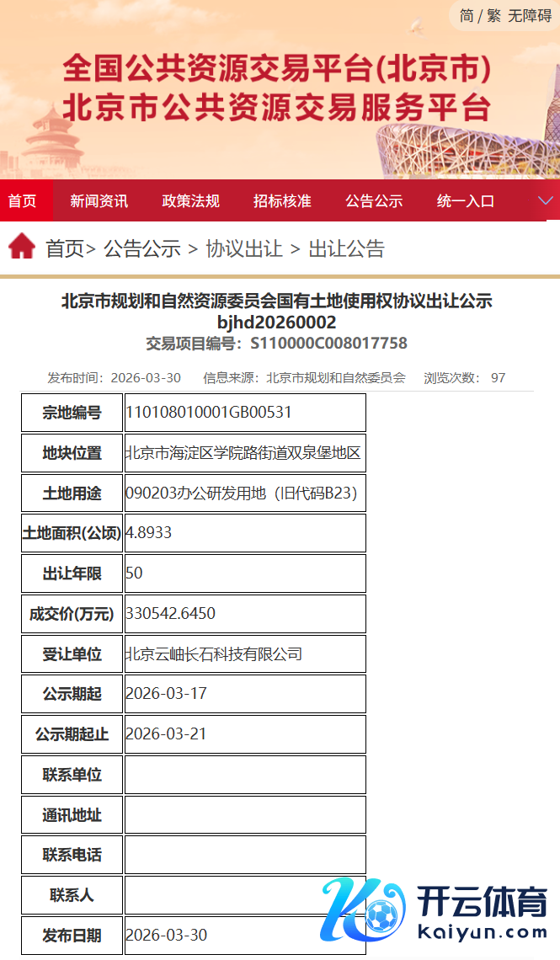Screen dimensions: 560x960
Task: Select the parcel number 110108010001GB00531 cell
Action: (245, 413)
